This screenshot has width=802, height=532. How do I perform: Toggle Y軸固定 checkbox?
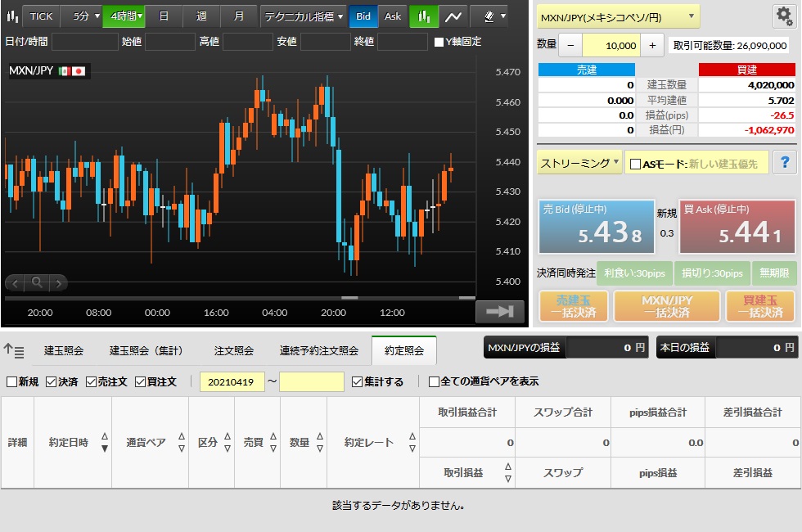439,42
